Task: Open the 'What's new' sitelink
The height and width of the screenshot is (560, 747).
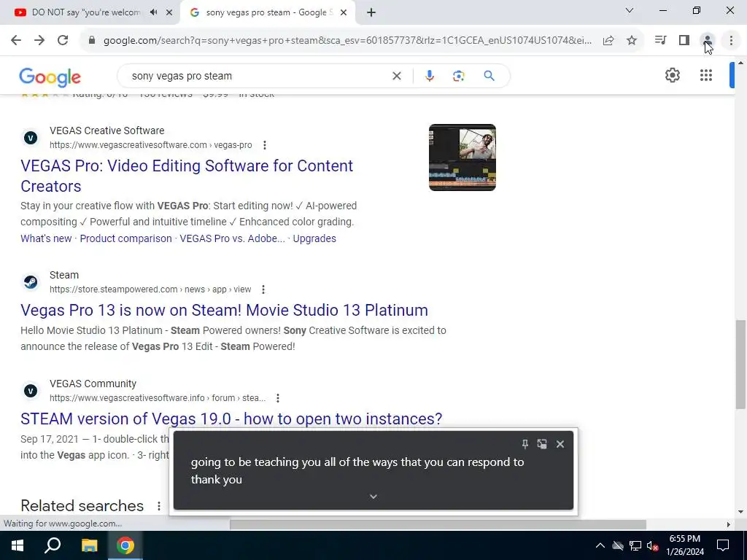Action: [x=46, y=238]
